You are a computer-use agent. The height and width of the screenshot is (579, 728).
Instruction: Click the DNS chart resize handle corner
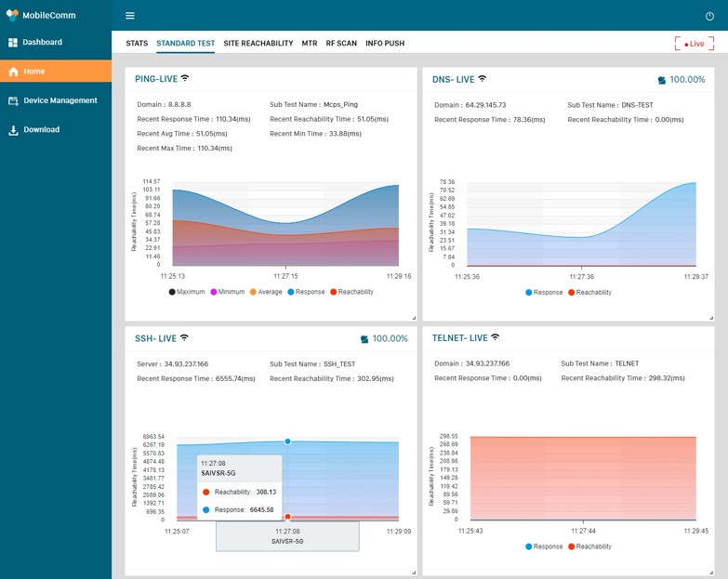pyautogui.click(x=710, y=316)
